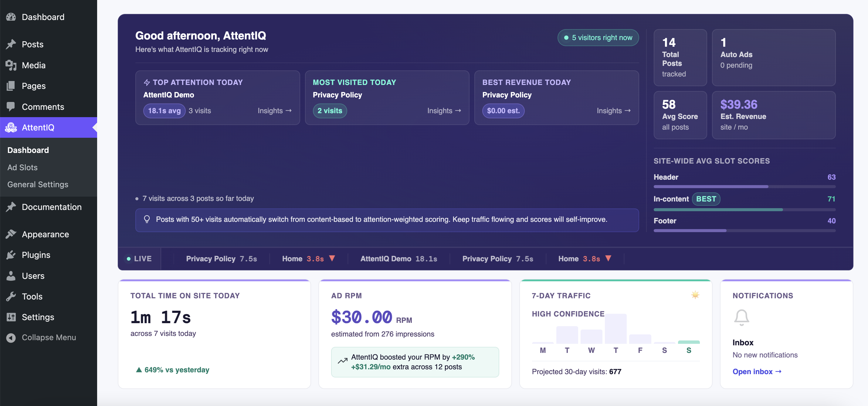868x406 pixels.
Task: Open Insights for Best Revenue Today
Action: [x=613, y=110]
